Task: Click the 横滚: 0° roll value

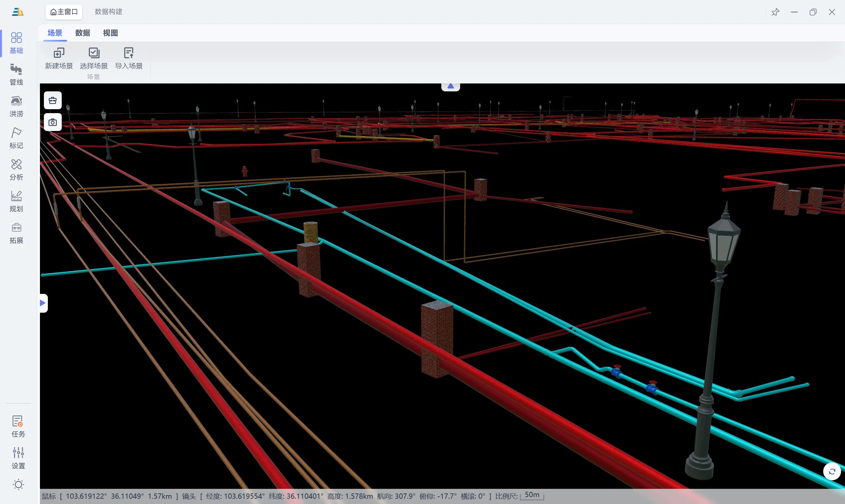Action: [473, 496]
